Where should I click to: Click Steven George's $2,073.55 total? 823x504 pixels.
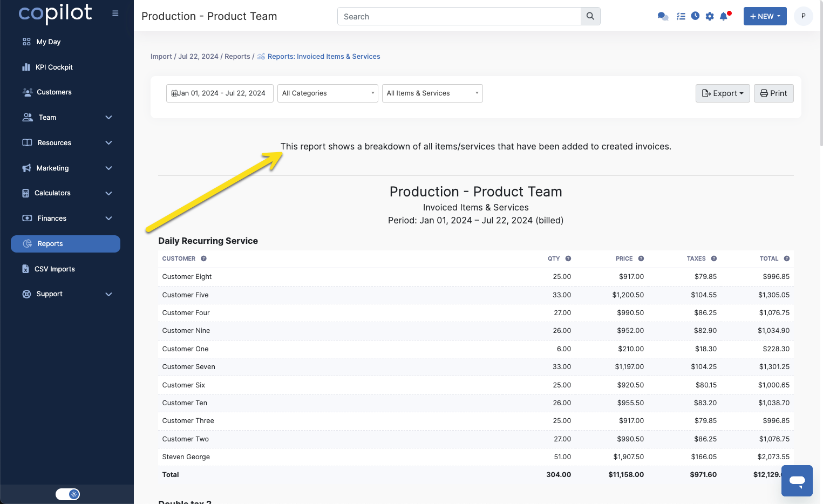click(773, 457)
